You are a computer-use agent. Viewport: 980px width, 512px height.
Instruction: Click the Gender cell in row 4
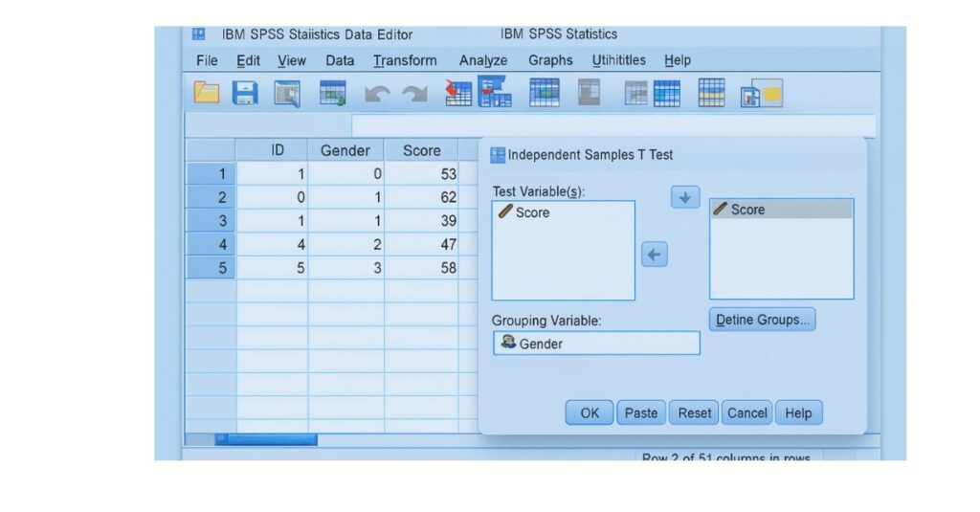pos(345,244)
